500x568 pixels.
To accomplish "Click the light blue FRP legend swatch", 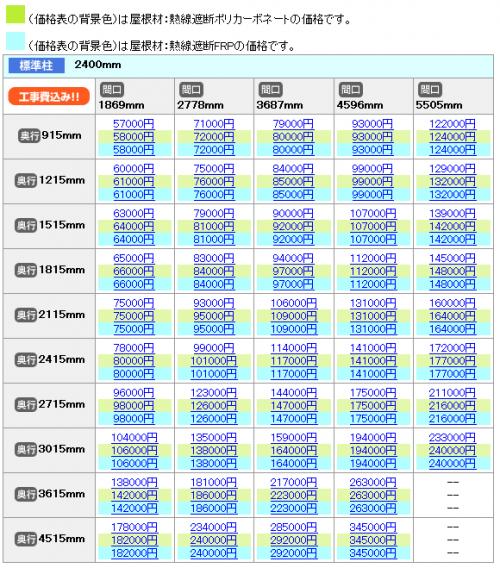I will [15, 41].
